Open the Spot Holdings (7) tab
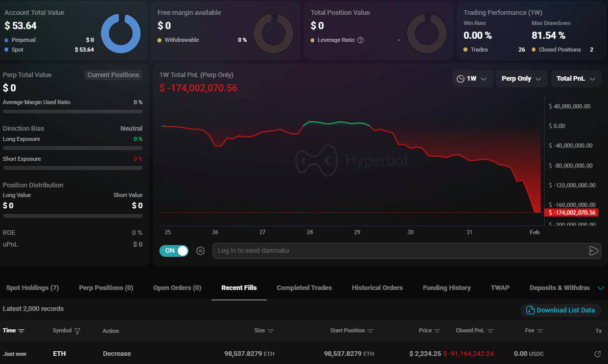 (x=32, y=288)
